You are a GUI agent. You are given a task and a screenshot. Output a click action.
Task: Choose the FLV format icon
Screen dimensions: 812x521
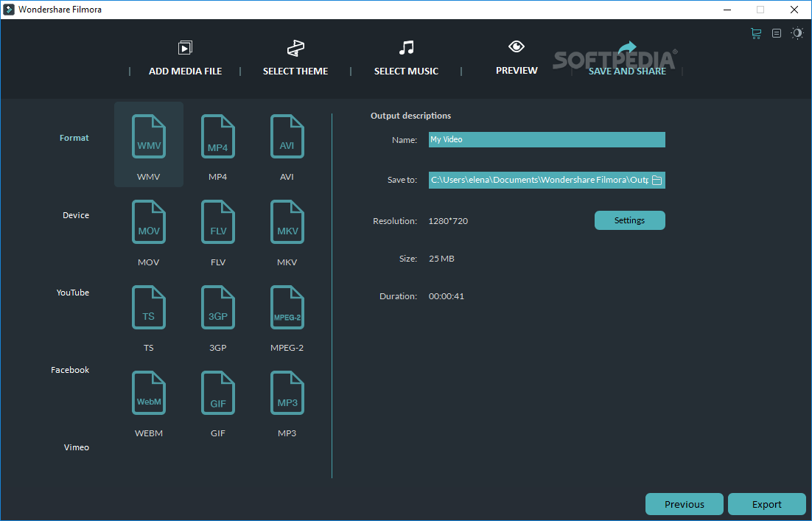218,222
